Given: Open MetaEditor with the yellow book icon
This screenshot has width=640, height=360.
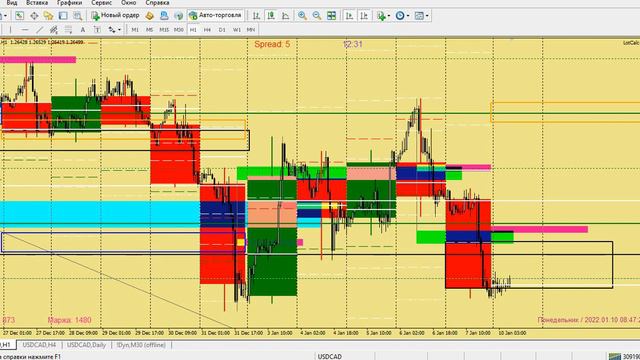Looking at the screenshot, I should coord(149,16).
